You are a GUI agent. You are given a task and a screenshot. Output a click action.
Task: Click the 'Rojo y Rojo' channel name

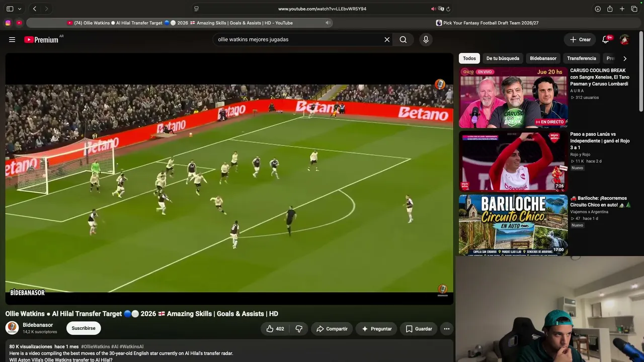(x=580, y=155)
